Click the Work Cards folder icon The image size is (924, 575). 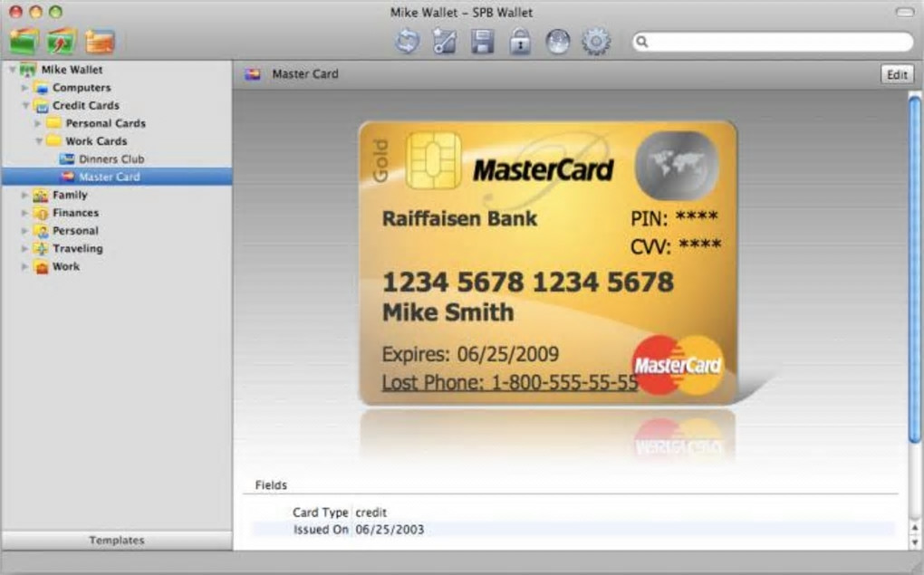53,140
